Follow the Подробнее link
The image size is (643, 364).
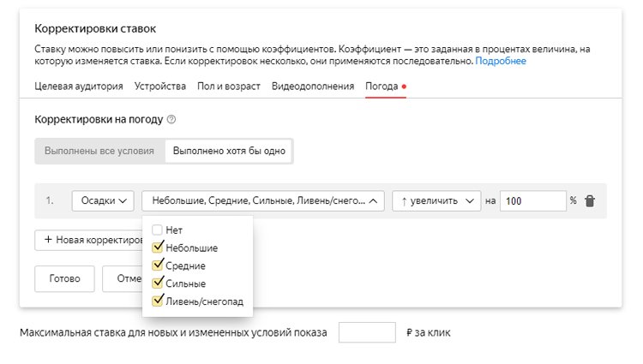(x=501, y=61)
